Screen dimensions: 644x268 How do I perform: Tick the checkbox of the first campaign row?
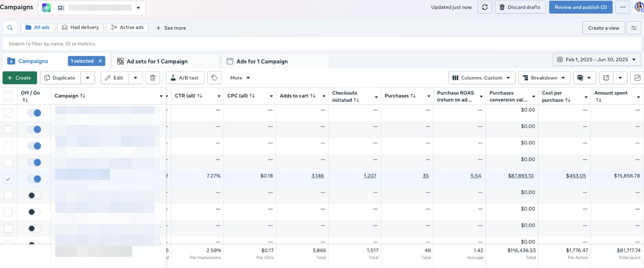click(8, 112)
